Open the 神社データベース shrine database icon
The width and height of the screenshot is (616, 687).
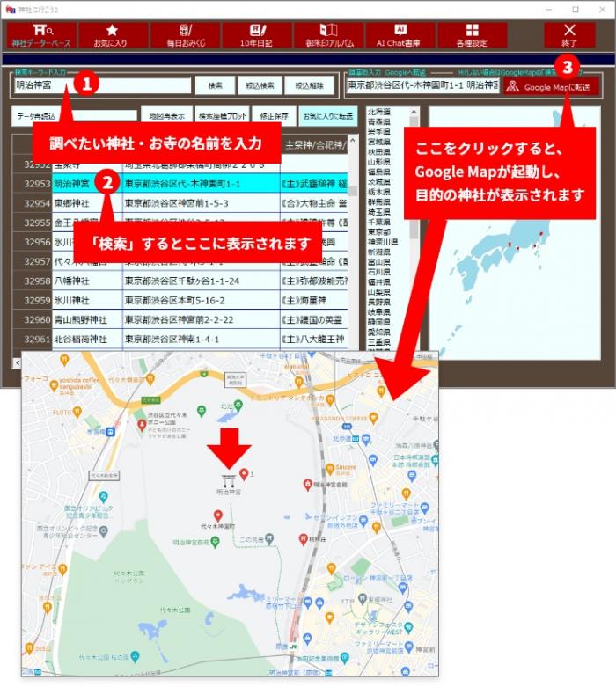pos(42,35)
